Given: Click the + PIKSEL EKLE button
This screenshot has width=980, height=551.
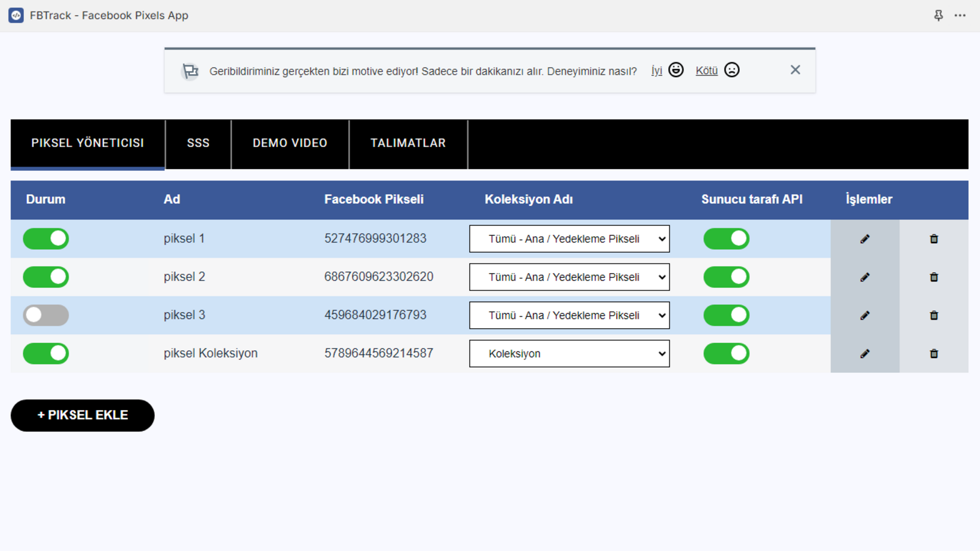Looking at the screenshot, I should click(83, 415).
